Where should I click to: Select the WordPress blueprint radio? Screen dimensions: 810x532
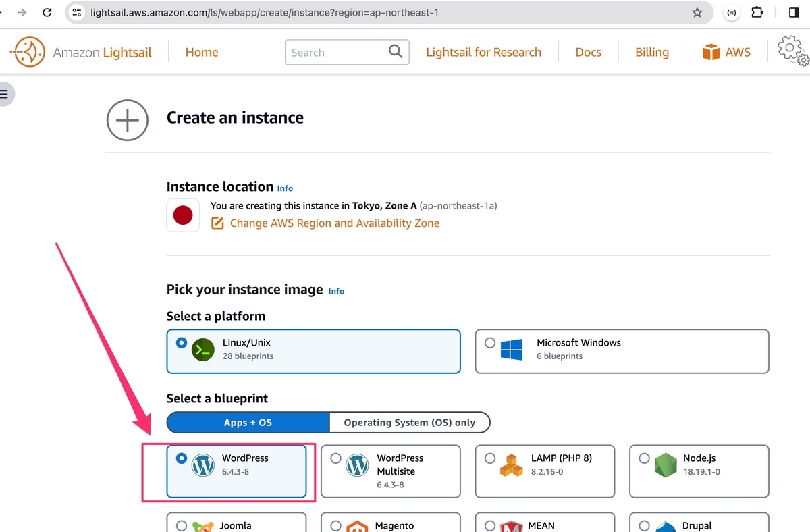[x=181, y=458]
